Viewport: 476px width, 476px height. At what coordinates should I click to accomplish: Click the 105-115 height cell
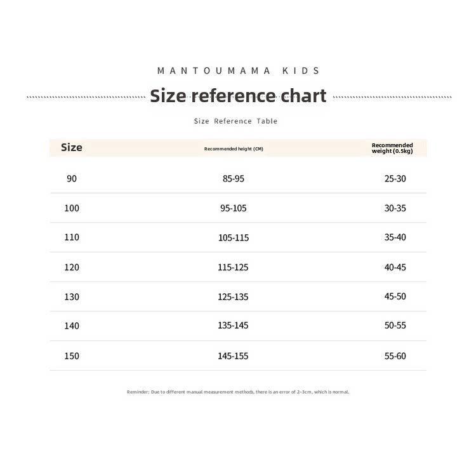tap(234, 238)
